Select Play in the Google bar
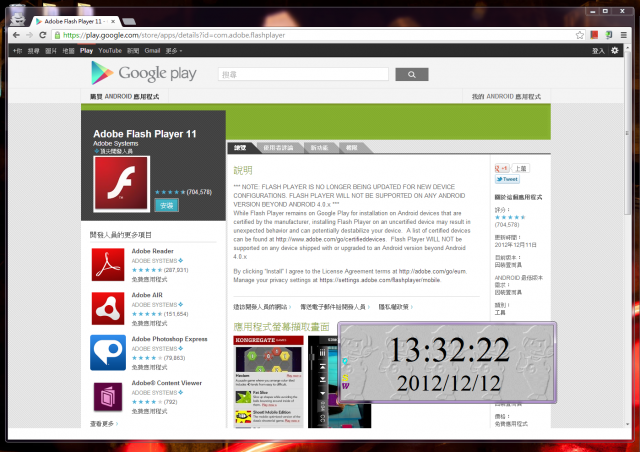Image resolution: width=640 pixels, height=452 pixels. tap(86, 51)
